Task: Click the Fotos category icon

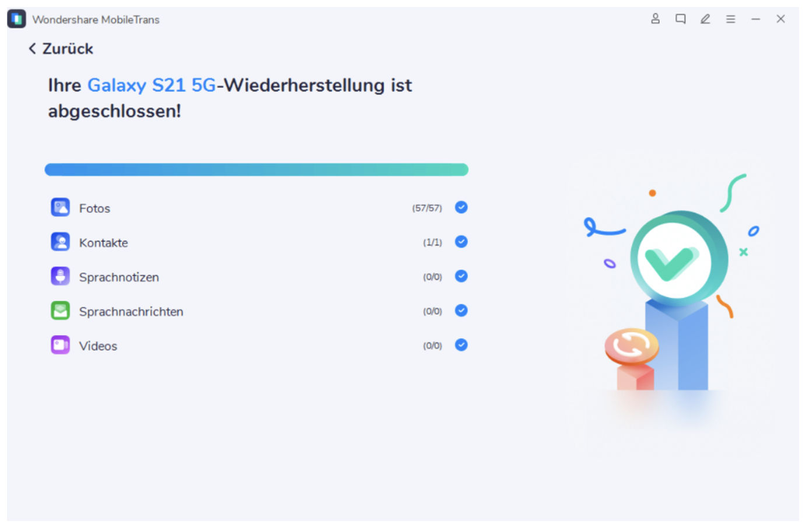Action: pos(60,207)
